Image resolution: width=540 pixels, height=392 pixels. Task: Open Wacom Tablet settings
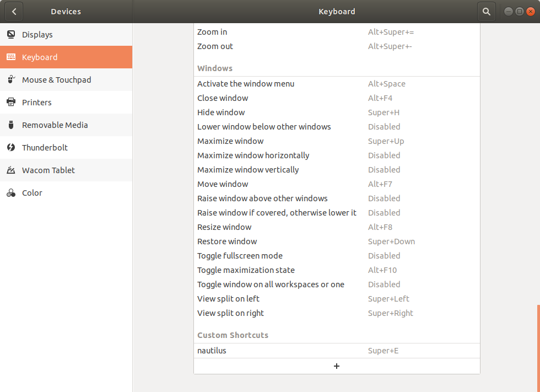[x=49, y=170]
